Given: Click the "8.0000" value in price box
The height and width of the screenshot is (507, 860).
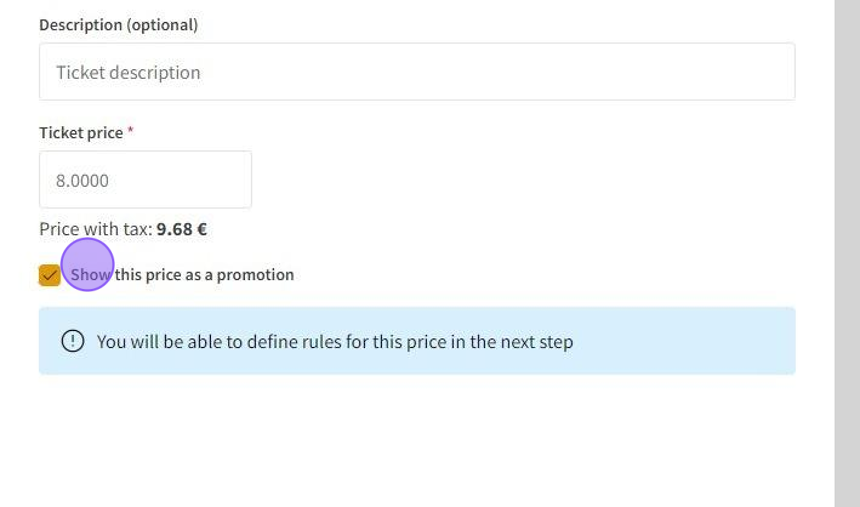Looking at the screenshot, I should [82, 181].
